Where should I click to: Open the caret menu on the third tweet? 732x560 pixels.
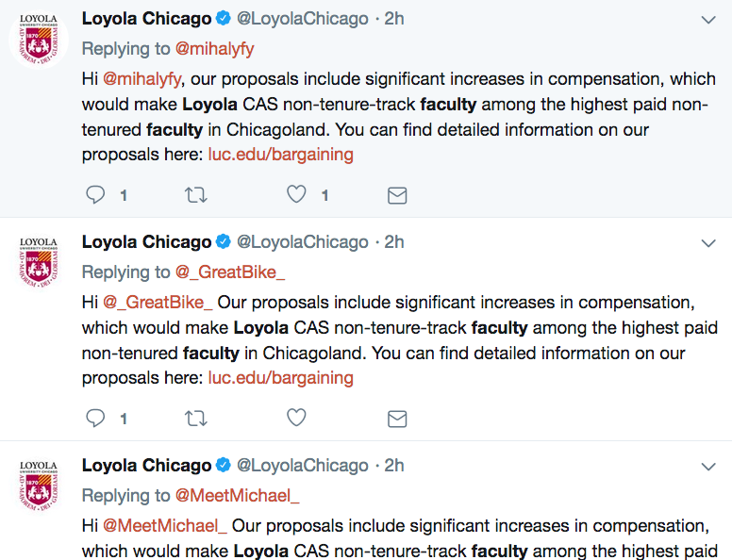(x=708, y=467)
